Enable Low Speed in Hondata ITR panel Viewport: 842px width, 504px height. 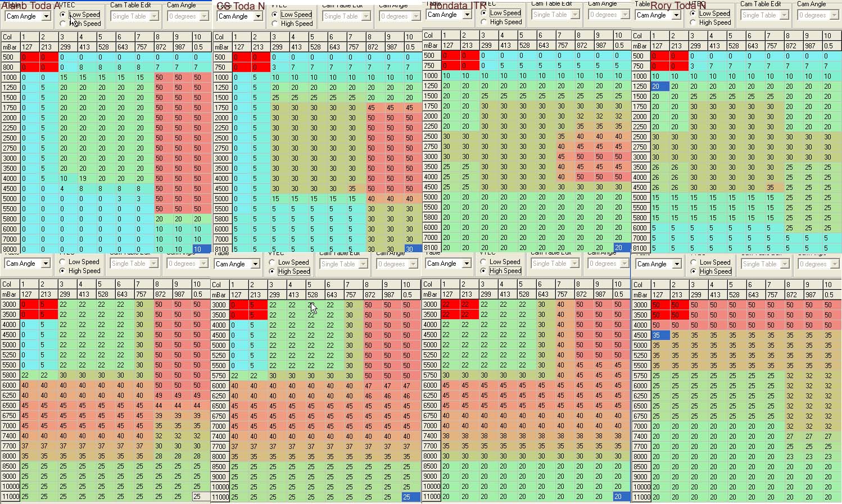[484, 13]
